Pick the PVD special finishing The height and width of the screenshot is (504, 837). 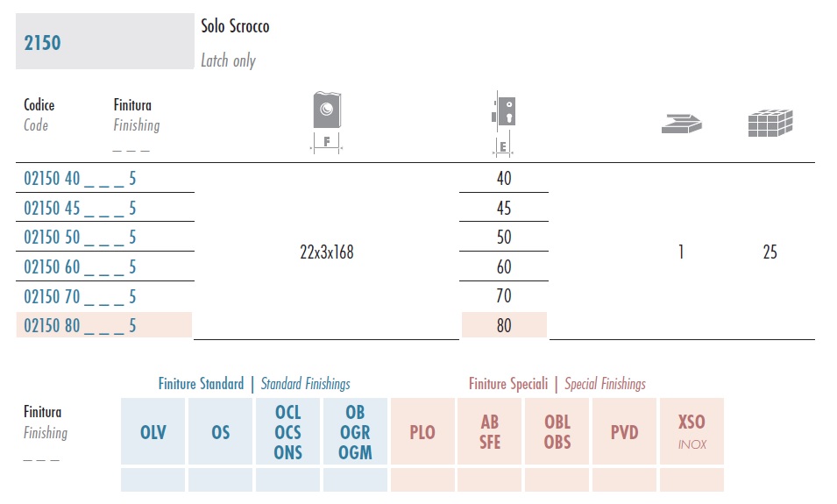click(x=624, y=431)
